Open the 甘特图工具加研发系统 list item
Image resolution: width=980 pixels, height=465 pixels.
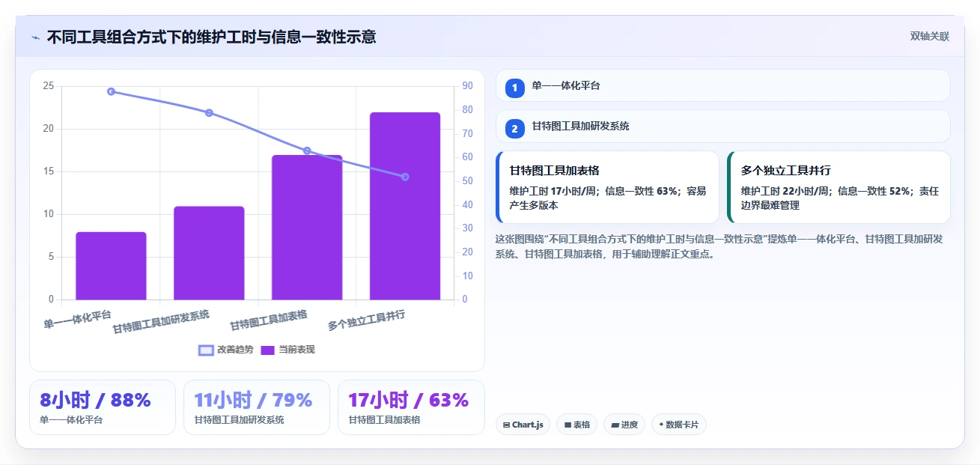[722, 127]
